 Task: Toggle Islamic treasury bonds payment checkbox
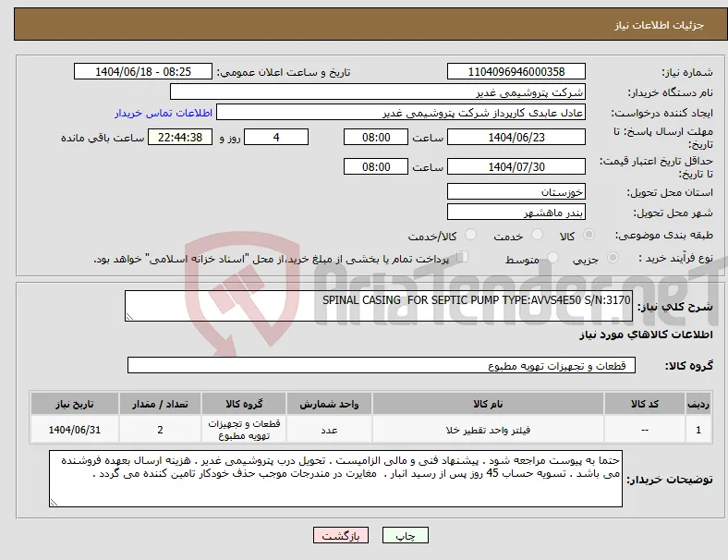click(x=462, y=257)
